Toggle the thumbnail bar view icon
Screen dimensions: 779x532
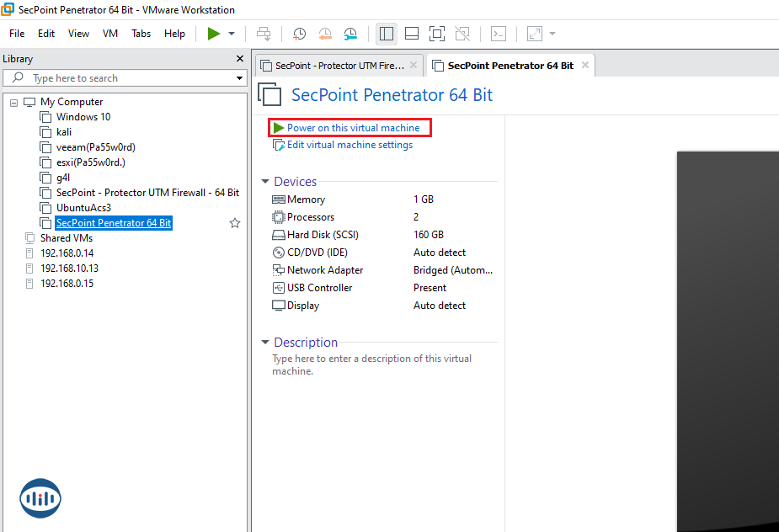[412, 34]
